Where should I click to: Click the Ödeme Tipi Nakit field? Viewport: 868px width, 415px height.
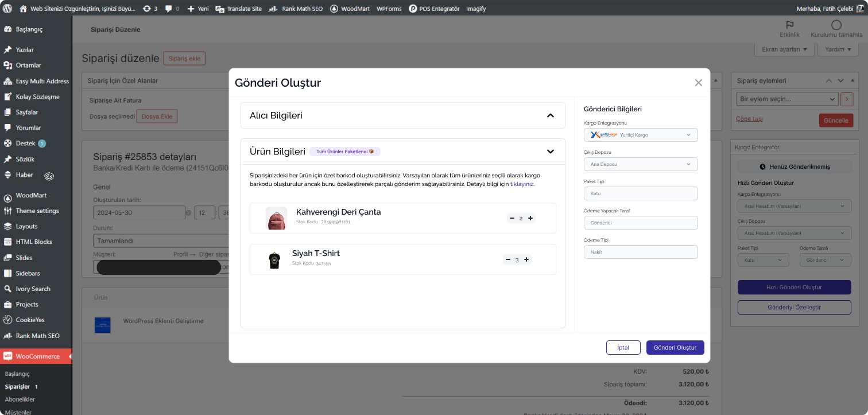coord(641,252)
